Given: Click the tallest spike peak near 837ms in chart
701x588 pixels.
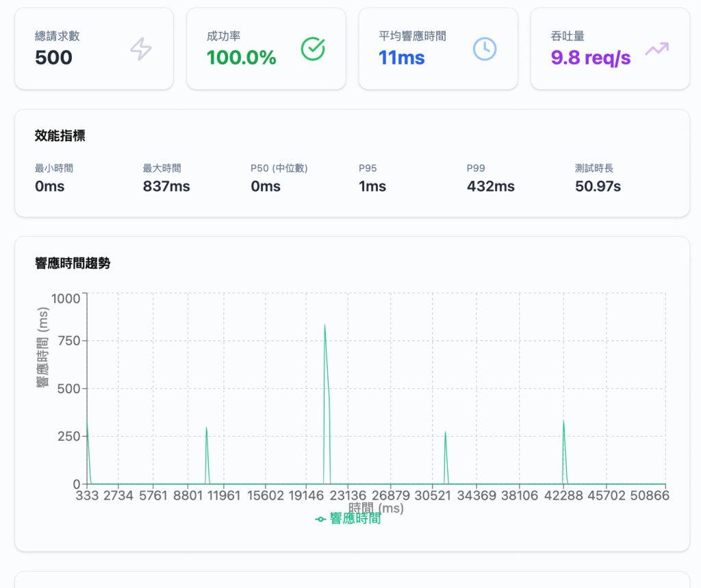Looking at the screenshot, I should point(324,326).
